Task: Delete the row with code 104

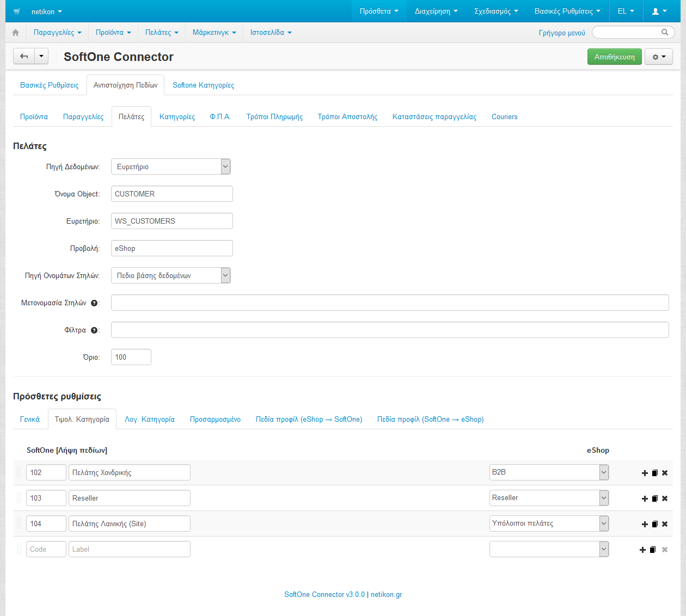Action: click(x=665, y=524)
